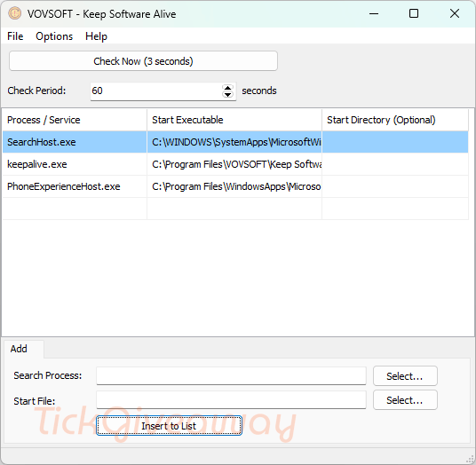
Task: Click the Search Process input field
Action: pos(231,376)
